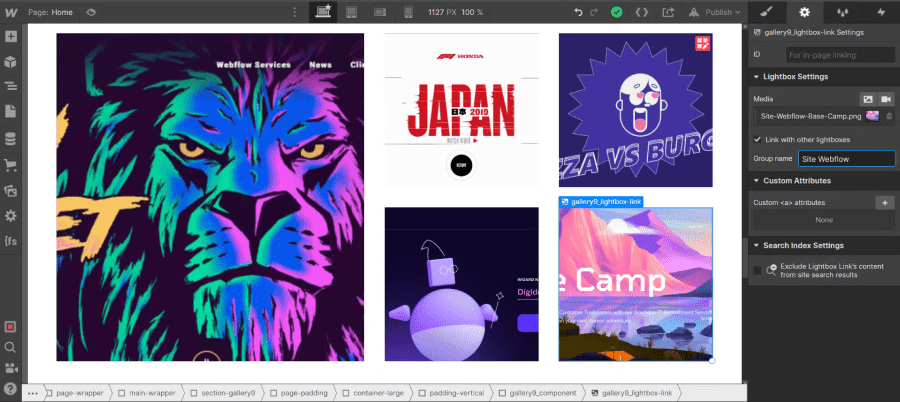Open the Help question mark icon
This screenshot has width=900, height=402.
pos(10,389)
